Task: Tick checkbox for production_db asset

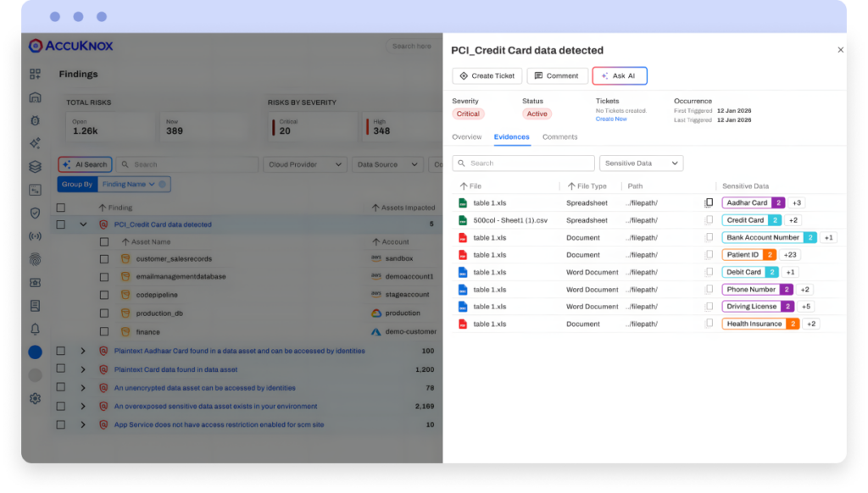Action: (104, 313)
